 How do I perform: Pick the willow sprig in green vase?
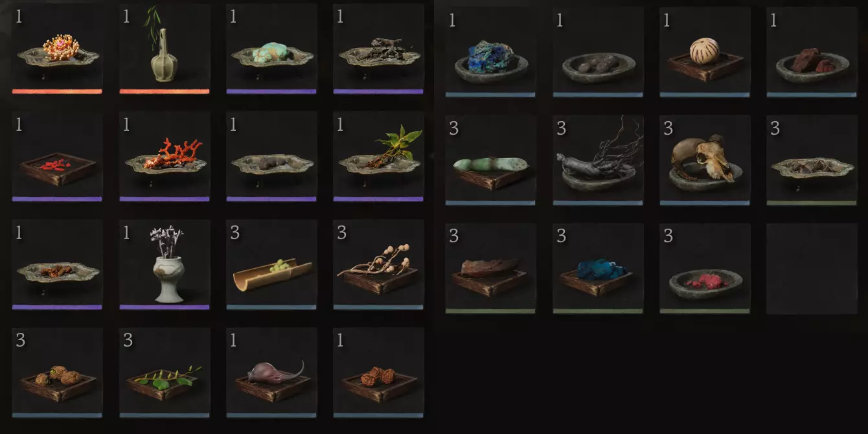(x=165, y=49)
